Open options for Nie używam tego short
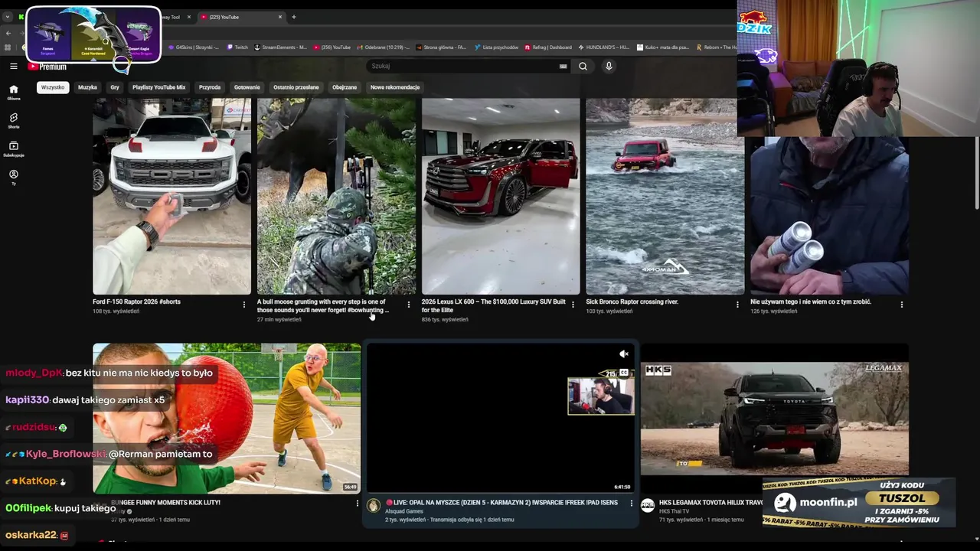This screenshot has height=551, width=980. point(901,305)
